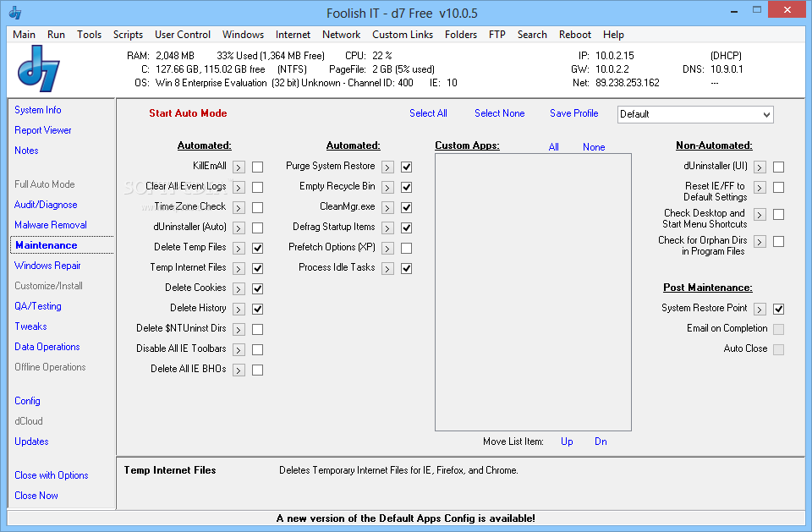Click arrow button next to Defrag Startup Items
Image resolution: width=812 pixels, height=532 pixels.
tap(387, 228)
